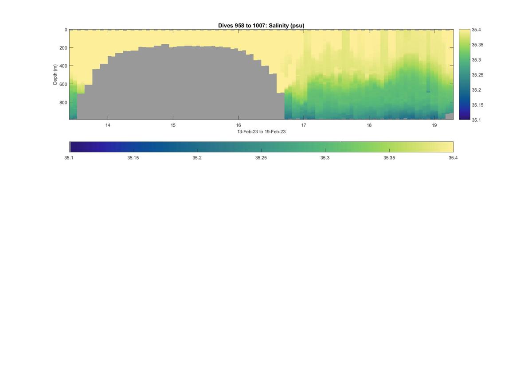Click x-axis tick label 19
Viewport: 532px width, 392px height.
point(434,125)
